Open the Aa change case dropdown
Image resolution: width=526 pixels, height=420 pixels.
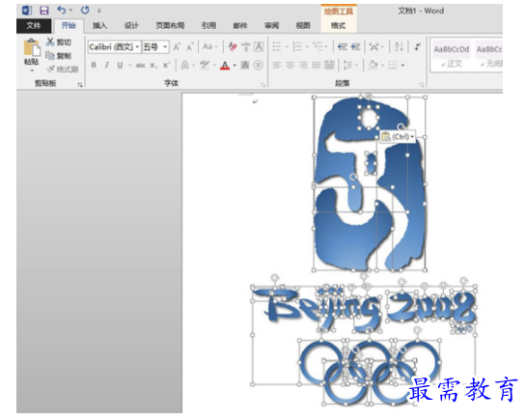[x=210, y=46]
